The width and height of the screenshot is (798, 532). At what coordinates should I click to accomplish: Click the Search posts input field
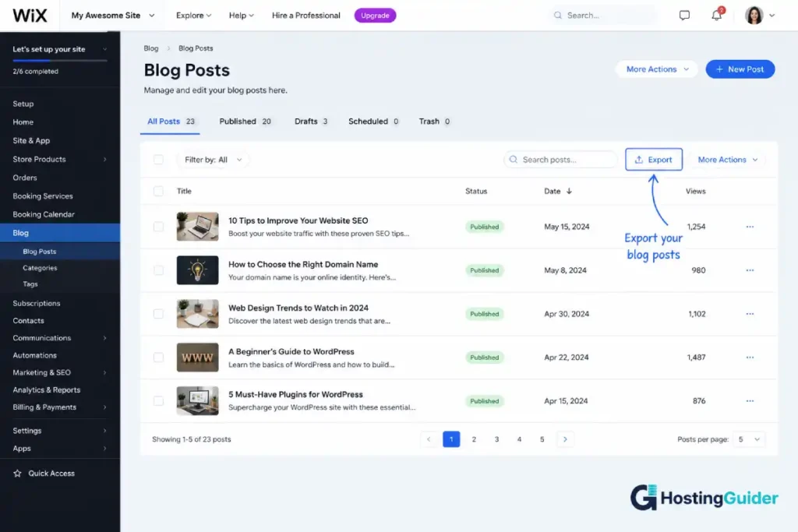(x=560, y=159)
